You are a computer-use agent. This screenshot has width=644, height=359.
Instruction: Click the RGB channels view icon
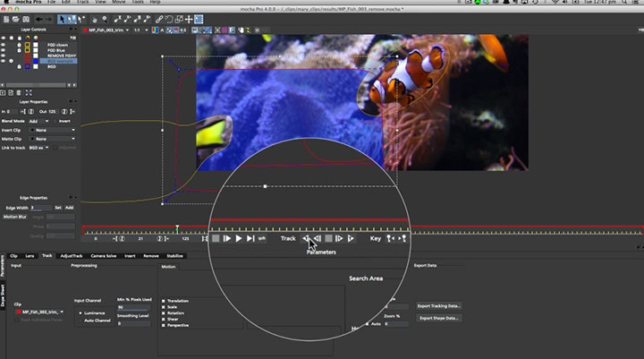(x=155, y=30)
